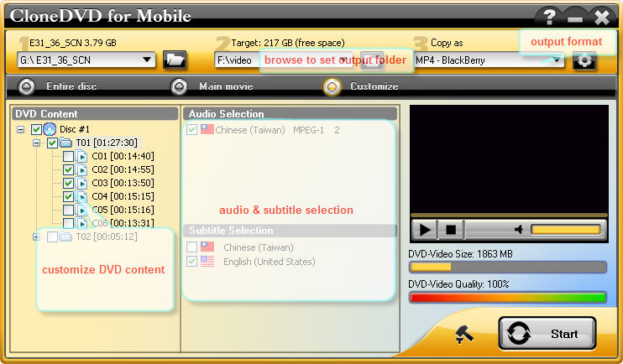Click the C03 chapter clip icon
The image size is (623, 364).
point(81,184)
